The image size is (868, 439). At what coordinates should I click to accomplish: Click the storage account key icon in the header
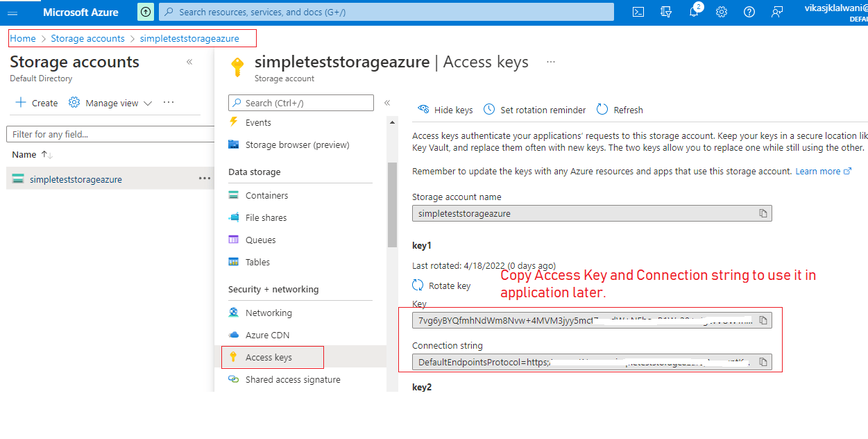tap(237, 67)
